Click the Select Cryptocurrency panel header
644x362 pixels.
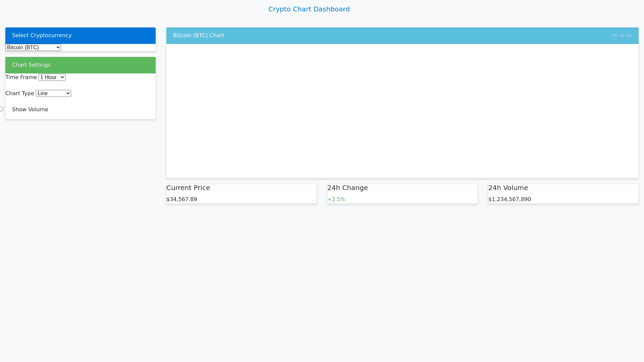click(x=80, y=36)
